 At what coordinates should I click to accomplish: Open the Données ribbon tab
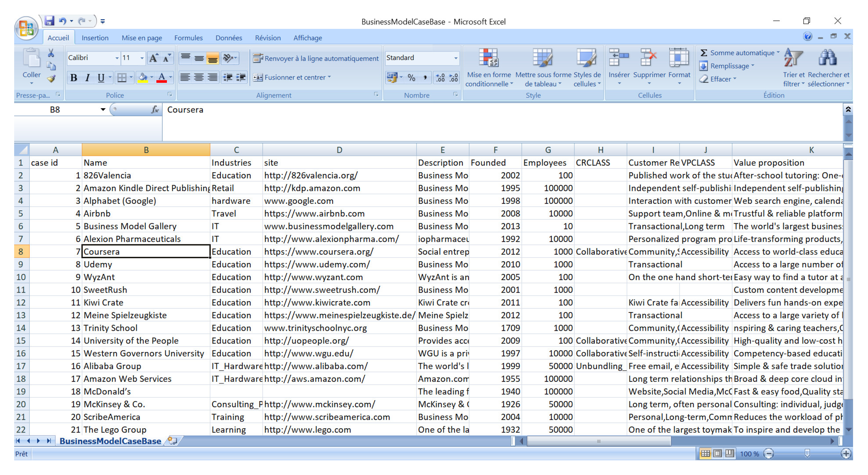pyautogui.click(x=228, y=38)
